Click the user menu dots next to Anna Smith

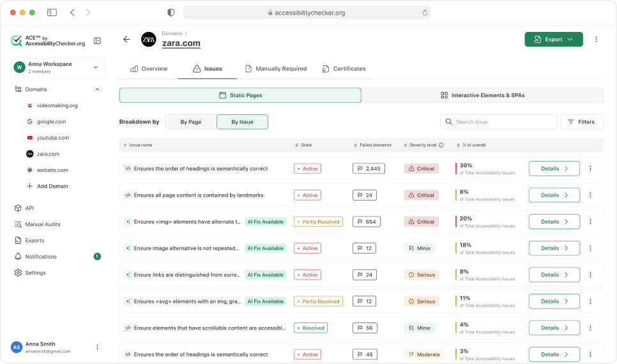click(x=97, y=347)
